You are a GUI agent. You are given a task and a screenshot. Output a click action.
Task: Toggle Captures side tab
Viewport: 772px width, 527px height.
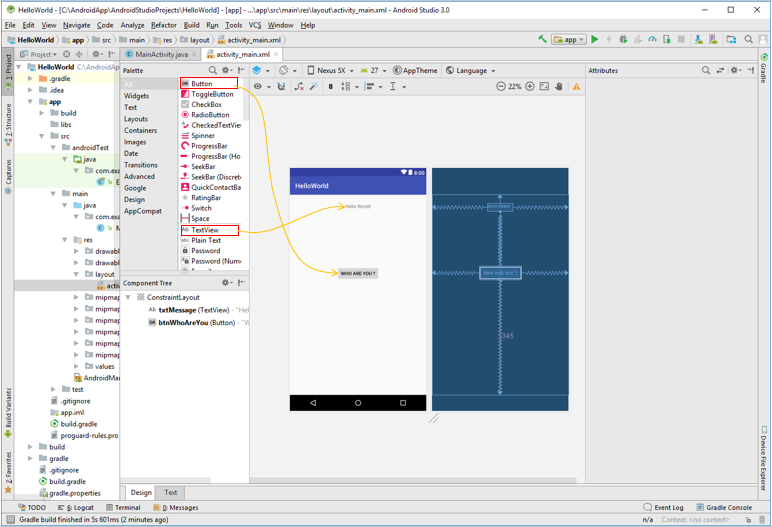(x=8, y=176)
